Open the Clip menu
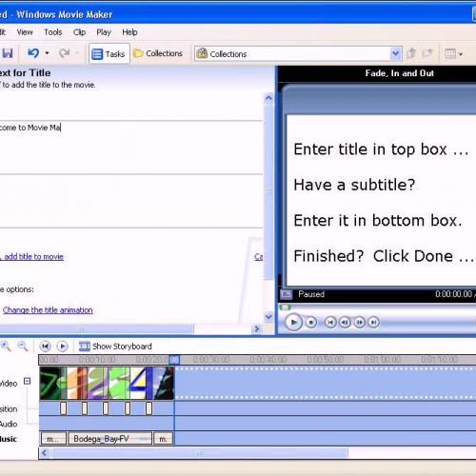 click(x=79, y=32)
